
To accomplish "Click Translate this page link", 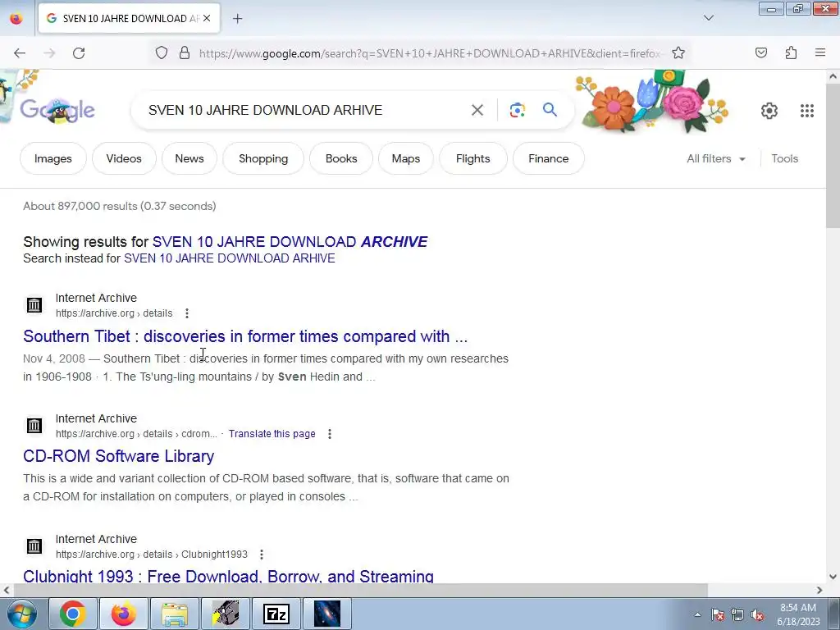I will click(x=272, y=434).
